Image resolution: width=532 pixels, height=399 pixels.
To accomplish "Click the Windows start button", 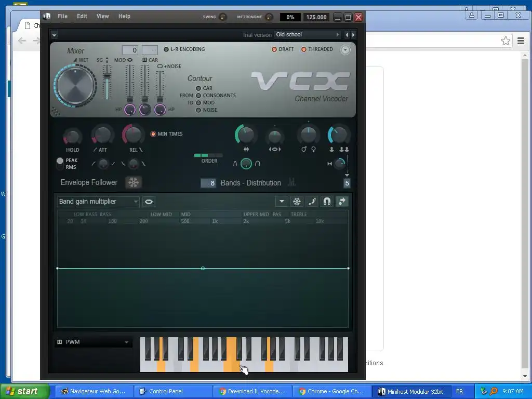I will tap(24, 391).
